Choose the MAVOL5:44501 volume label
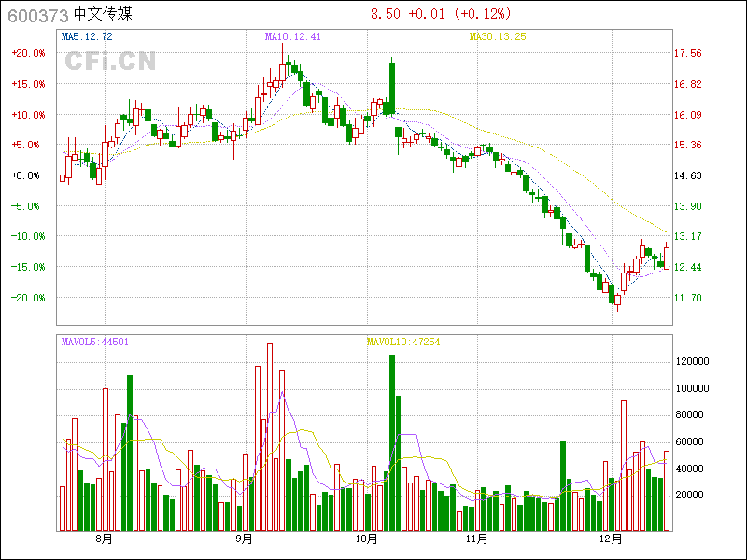The image size is (747, 560). (x=94, y=342)
